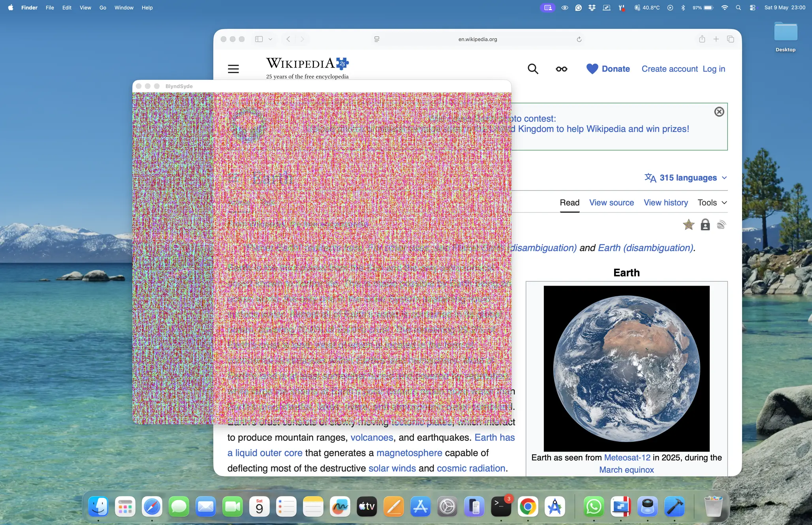Click the page protection padlock icon
Screen dimensions: 812x525
tap(705, 225)
